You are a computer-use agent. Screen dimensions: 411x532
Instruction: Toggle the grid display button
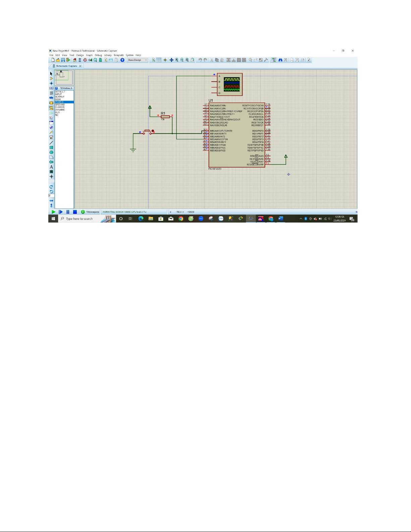tap(159, 60)
